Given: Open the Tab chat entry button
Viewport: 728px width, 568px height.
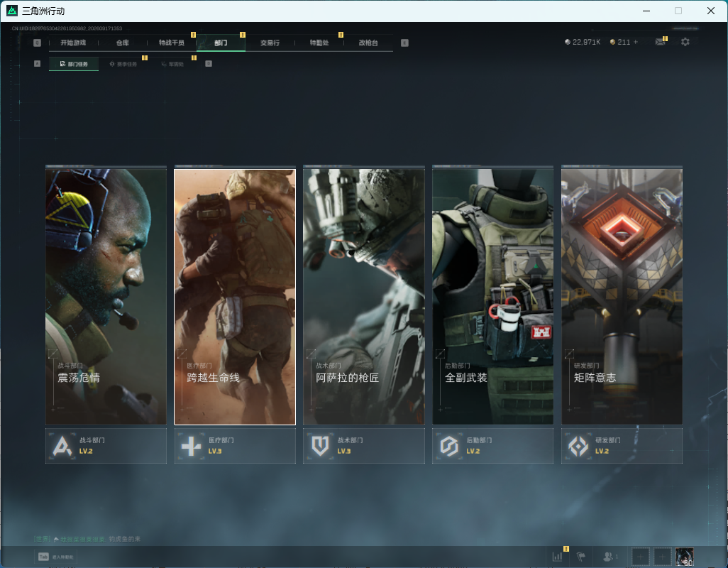Looking at the screenshot, I should 56,557.
